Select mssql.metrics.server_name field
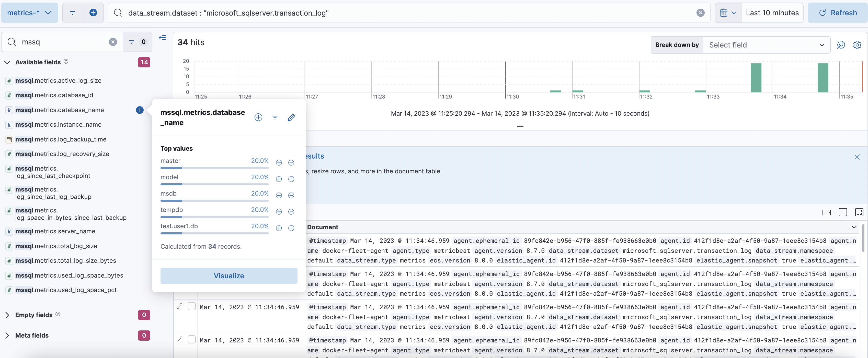The image size is (868, 358). [55, 231]
